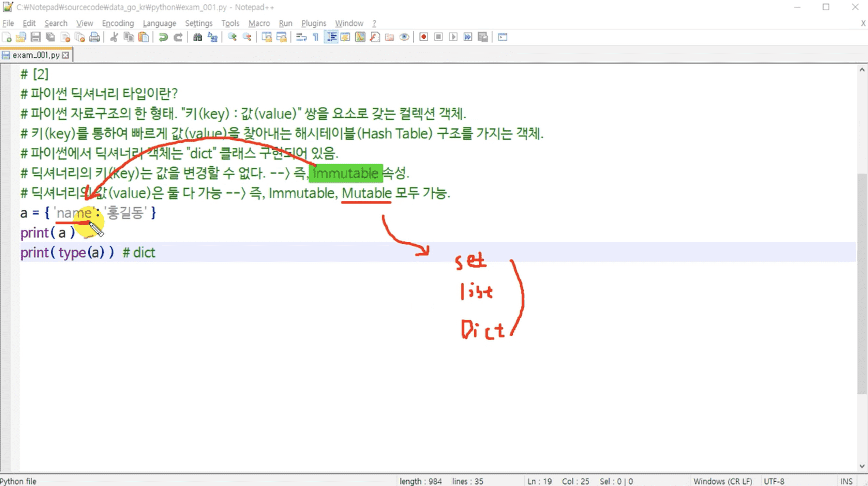Click the Cut scissors icon

coord(114,37)
